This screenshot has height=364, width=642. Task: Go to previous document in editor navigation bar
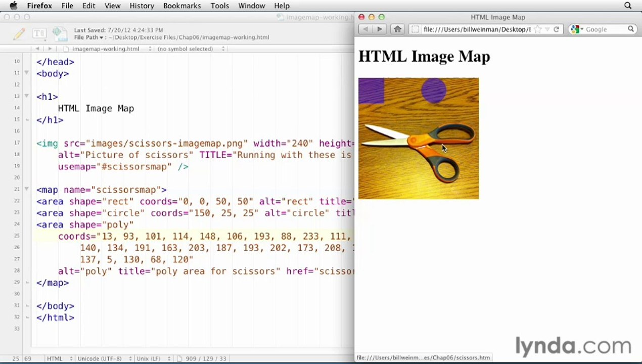(x=37, y=49)
